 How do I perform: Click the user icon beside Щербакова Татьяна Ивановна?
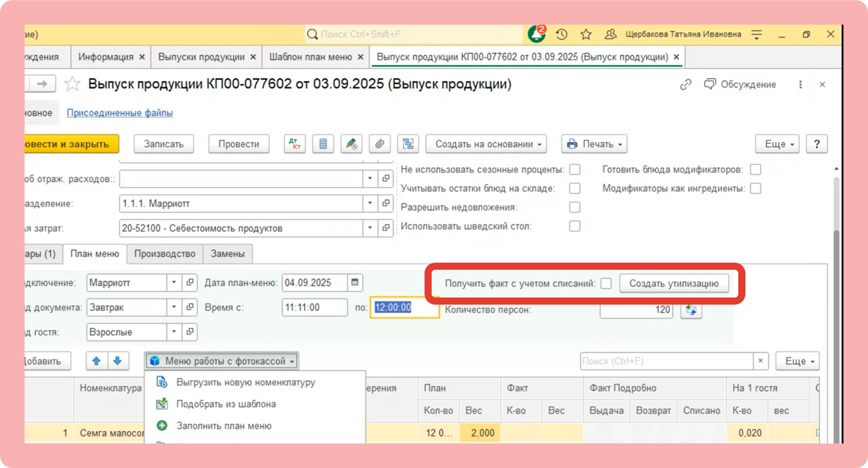pyautogui.click(x=611, y=35)
